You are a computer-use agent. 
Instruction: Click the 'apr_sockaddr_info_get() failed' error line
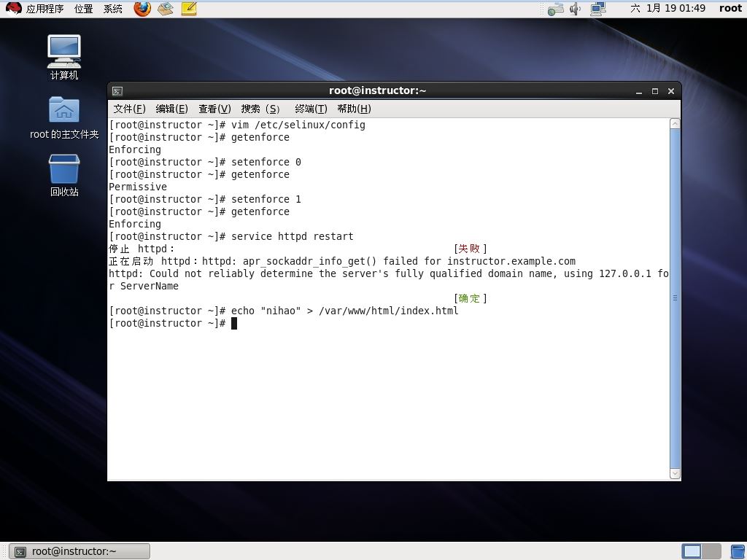(342, 261)
